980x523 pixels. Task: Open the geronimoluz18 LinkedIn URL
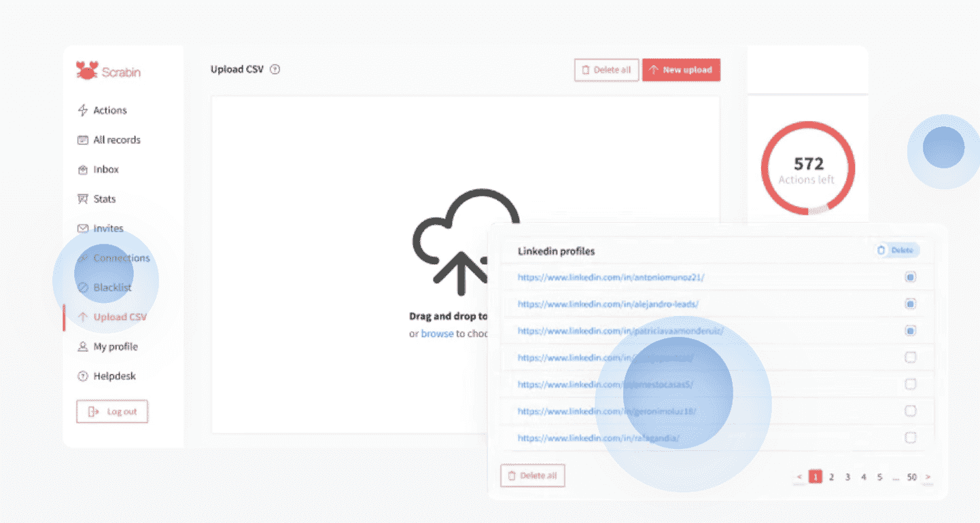click(x=607, y=411)
